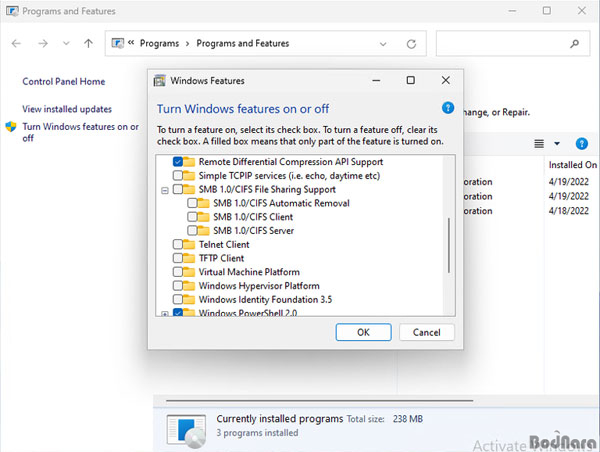Click the breadcrumb double-chevron before Programs
Viewport: 600px width, 452px height.
tap(131, 43)
